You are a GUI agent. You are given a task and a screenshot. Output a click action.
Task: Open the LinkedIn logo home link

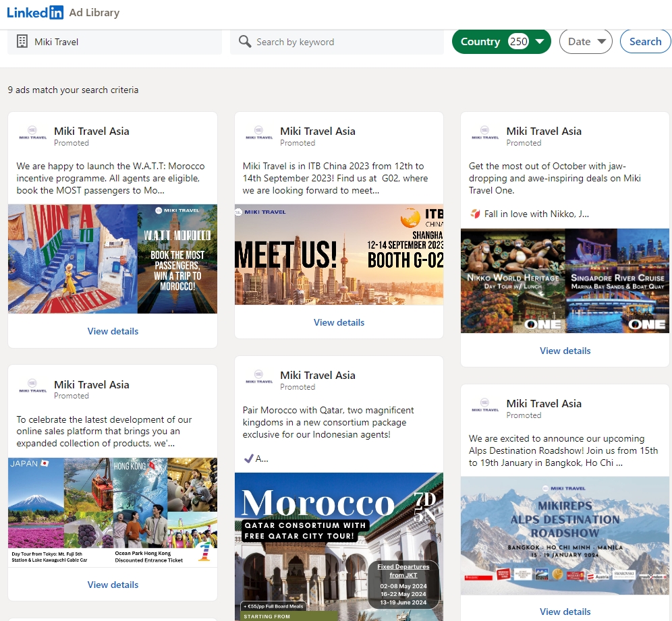click(x=34, y=12)
